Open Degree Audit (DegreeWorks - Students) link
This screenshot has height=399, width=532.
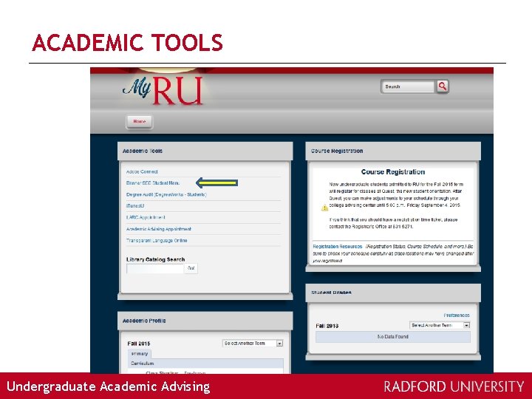click(166, 194)
